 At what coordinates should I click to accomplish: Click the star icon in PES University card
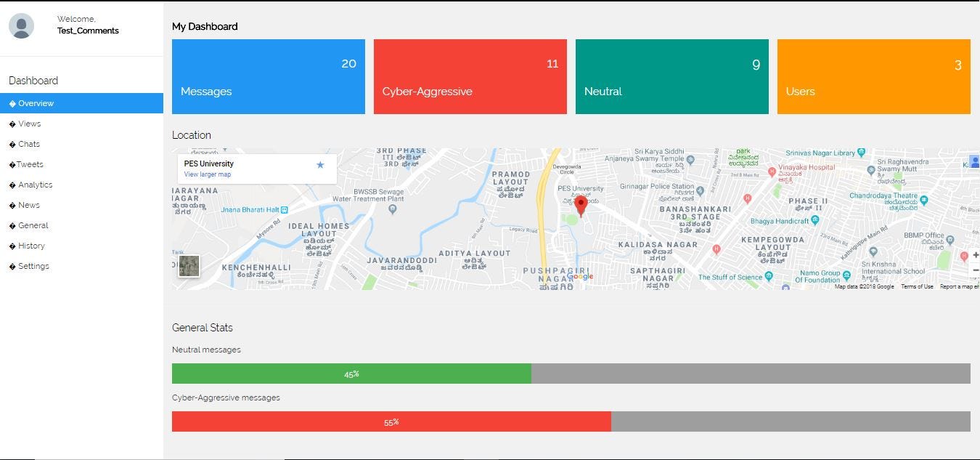pos(320,165)
